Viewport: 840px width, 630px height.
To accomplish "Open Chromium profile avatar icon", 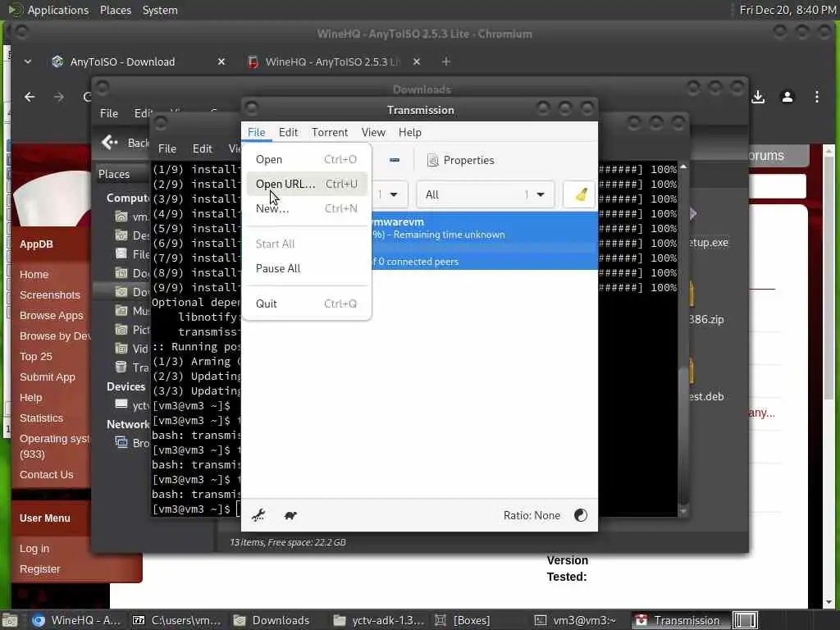I will pos(787,97).
